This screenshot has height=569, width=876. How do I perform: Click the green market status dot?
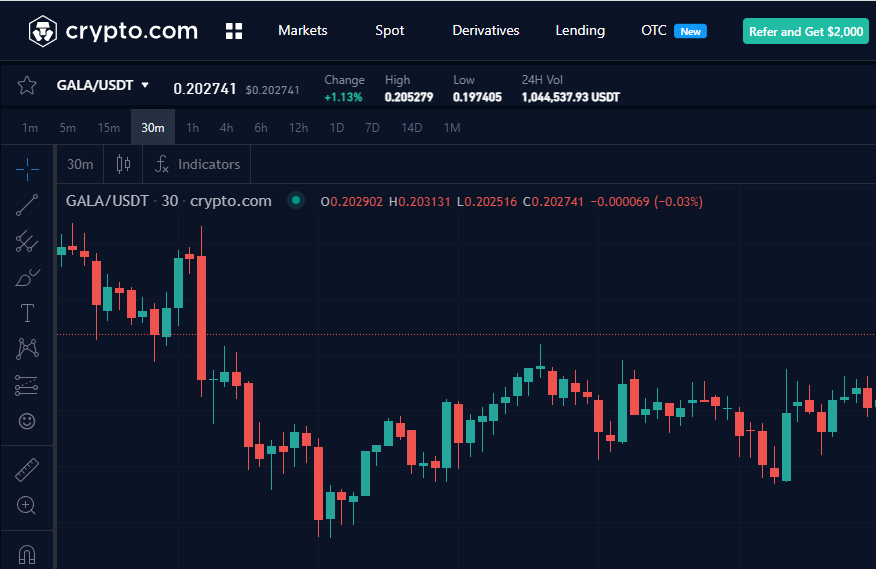296,201
